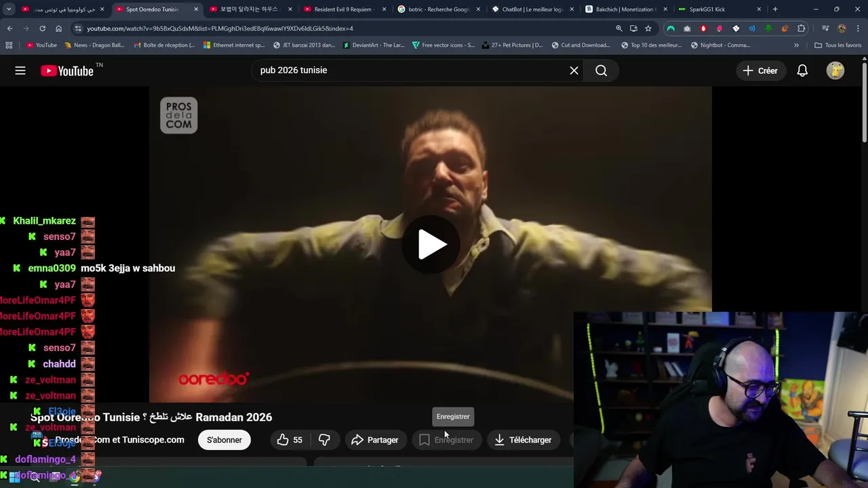This screenshot has height=488, width=868.
Task: Switch to the Resident Evil 9 Requiem tab
Action: tap(344, 9)
